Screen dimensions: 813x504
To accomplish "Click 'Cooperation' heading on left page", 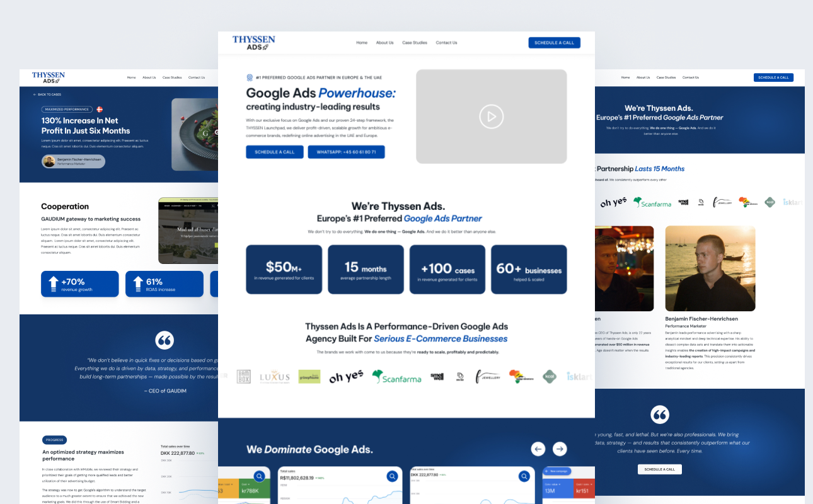I will click(x=65, y=207).
